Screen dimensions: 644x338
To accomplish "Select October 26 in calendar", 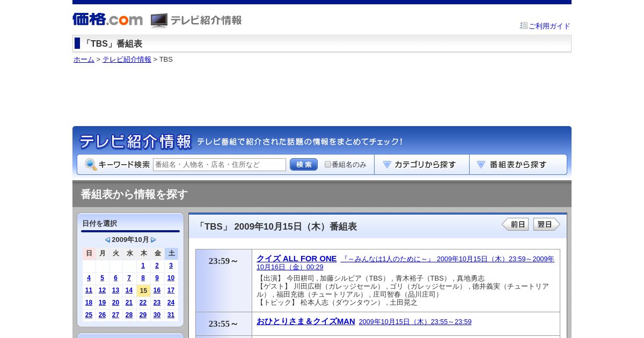I will (x=102, y=315).
